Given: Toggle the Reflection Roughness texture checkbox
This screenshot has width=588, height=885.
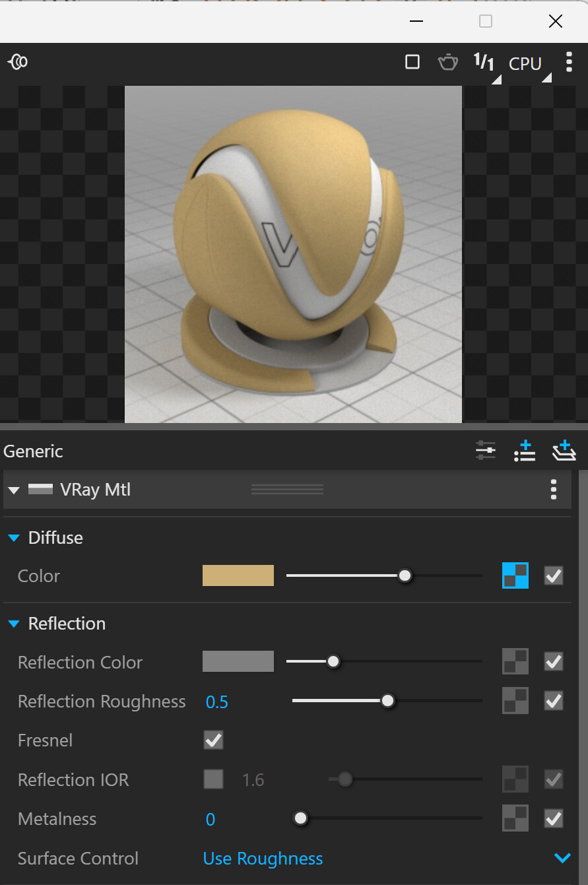Looking at the screenshot, I should (554, 700).
